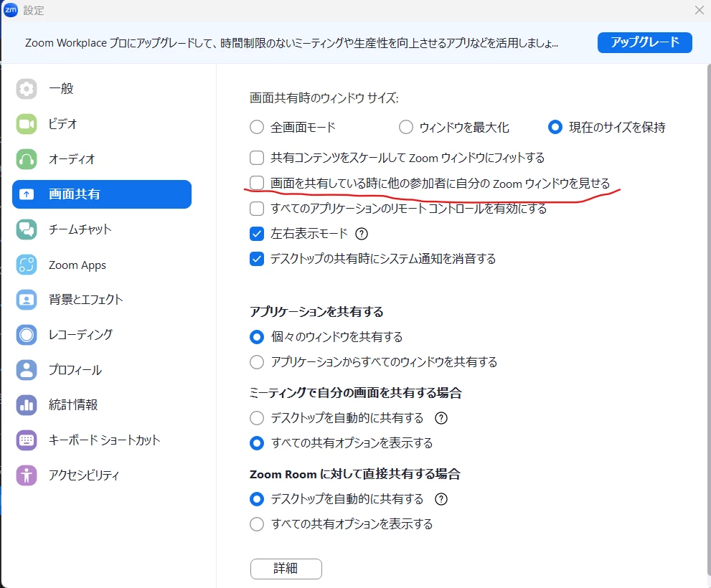The image size is (711, 588).
Task: Click the 画面共有時のウィンドウ サイズ heading
Action: (324, 98)
